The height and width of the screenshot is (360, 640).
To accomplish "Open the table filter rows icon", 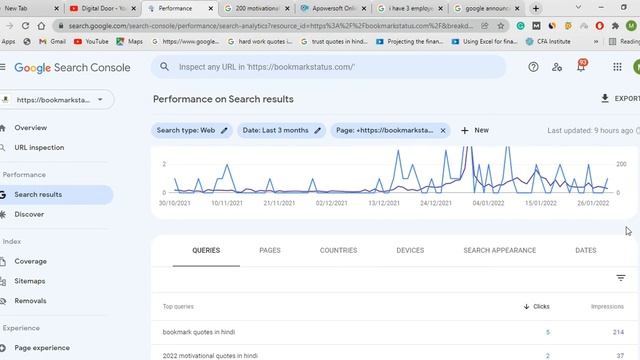I will pos(620,278).
